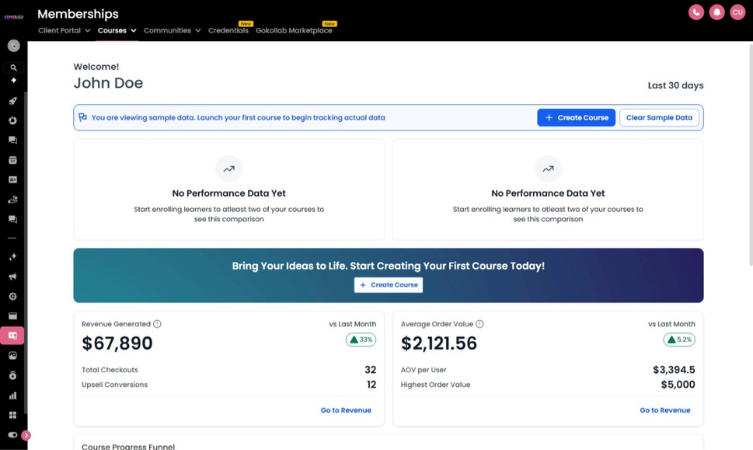This screenshot has width=753, height=450.
Task: Switch to the Credentials tab
Action: coord(228,31)
